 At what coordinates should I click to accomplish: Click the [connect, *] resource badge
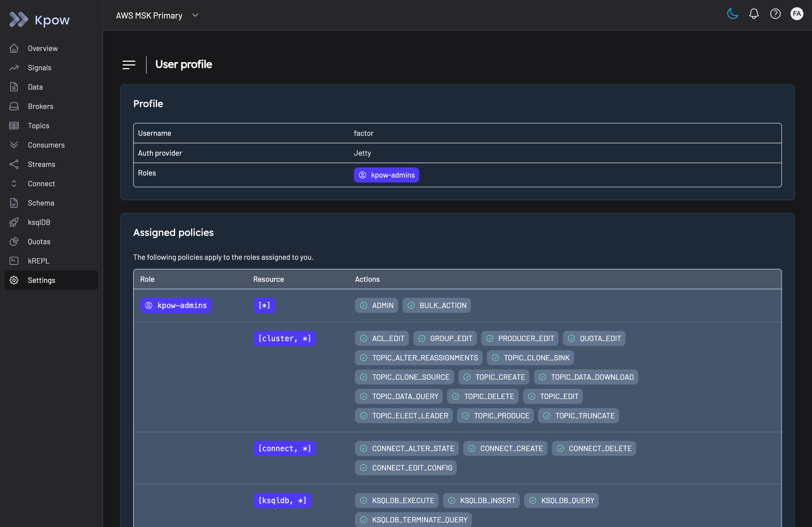pyautogui.click(x=284, y=449)
